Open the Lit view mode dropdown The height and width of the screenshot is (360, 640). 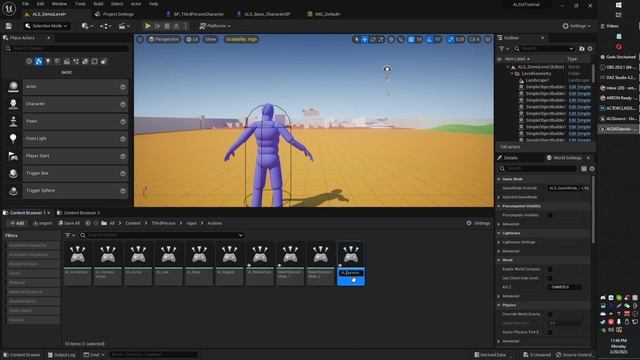[192, 40]
